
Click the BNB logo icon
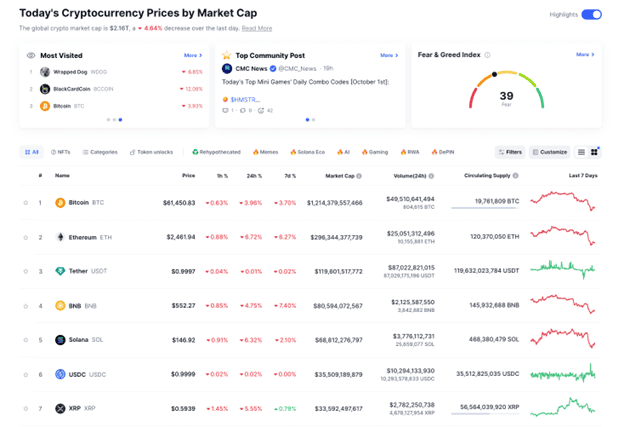pyautogui.click(x=60, y=305)
